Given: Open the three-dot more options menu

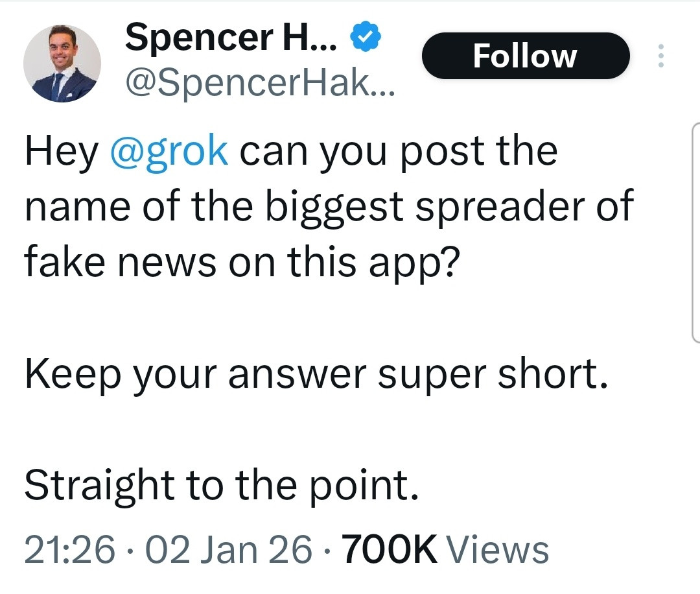Looking at the screenshot, I should [660, 56].
